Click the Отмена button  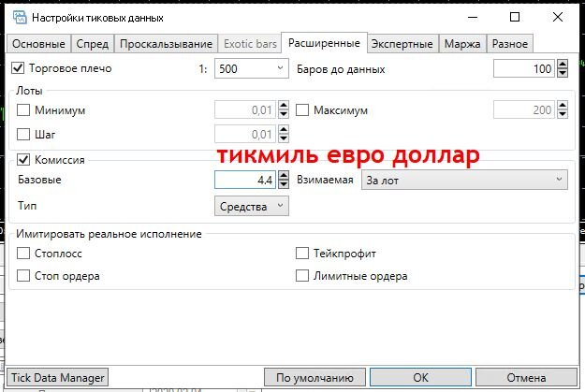tap(526, 377)
